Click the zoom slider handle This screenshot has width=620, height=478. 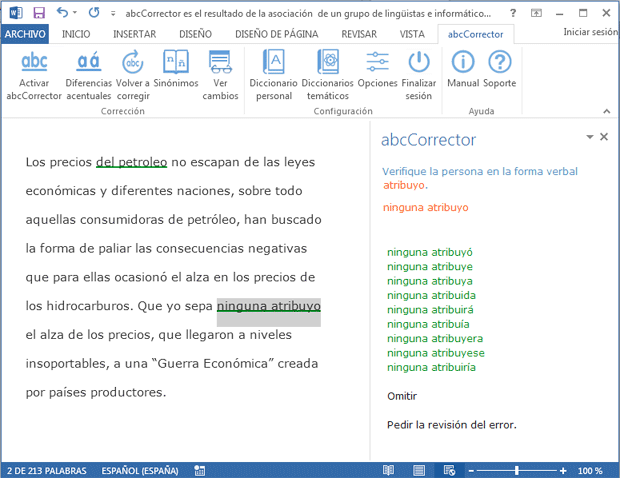517,470
